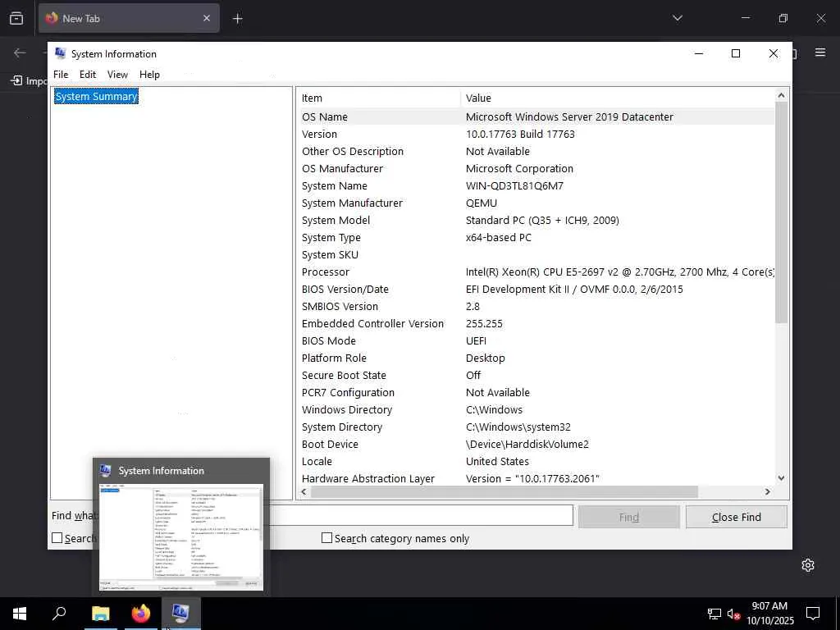
Task: Focus the Find what input field
Action: 421,515
